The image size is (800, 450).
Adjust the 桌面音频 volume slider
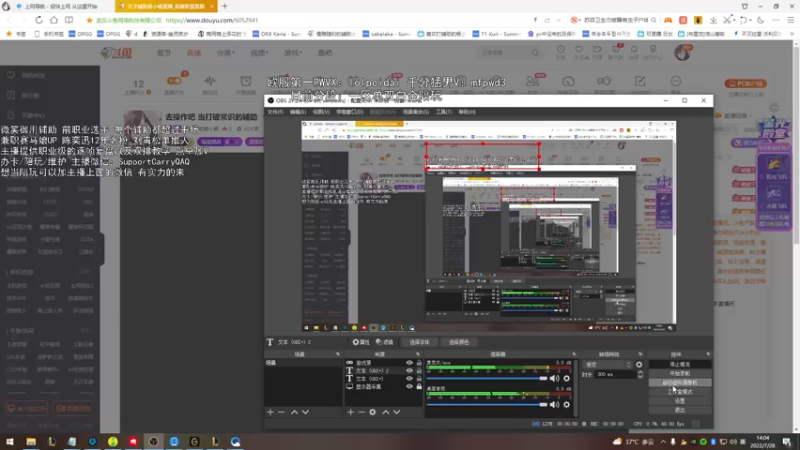487,405
